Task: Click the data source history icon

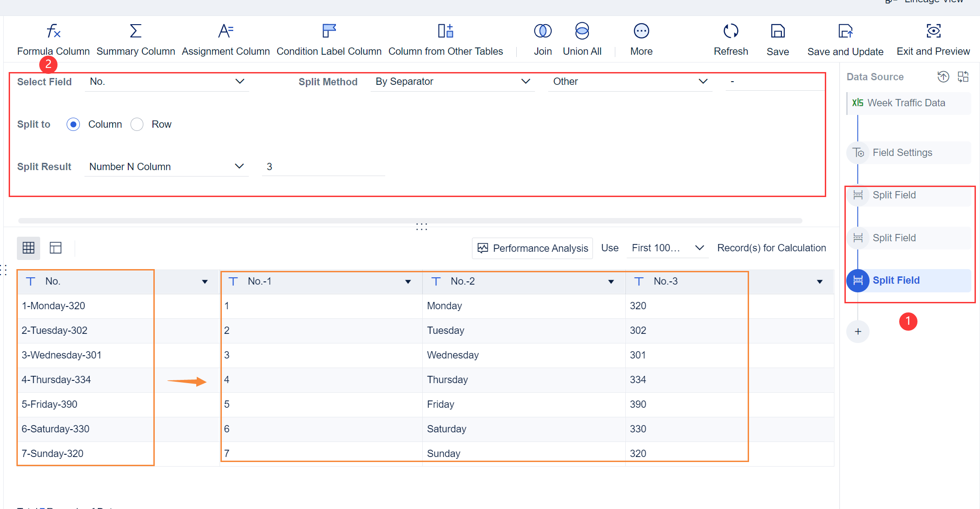Action: click(943, 77)
